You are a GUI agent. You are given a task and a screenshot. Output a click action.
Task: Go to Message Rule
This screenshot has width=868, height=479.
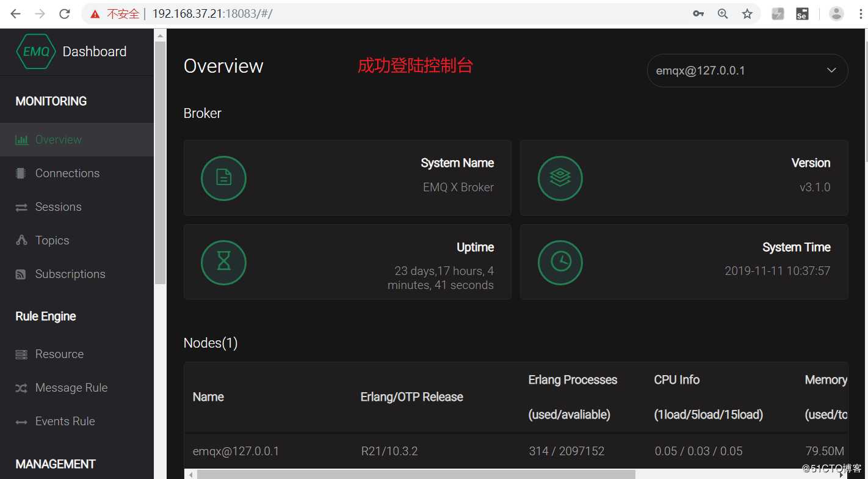(77, 388)
